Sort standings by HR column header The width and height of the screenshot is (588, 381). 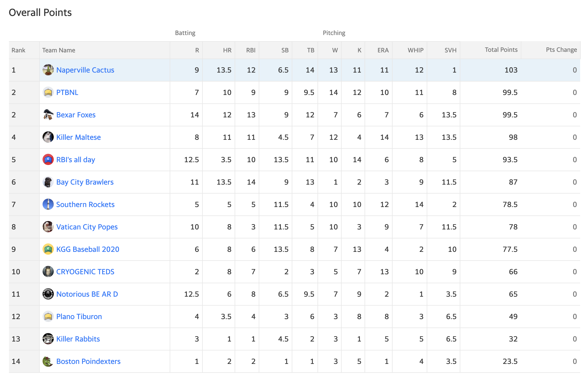pyautogui.click(x=227, y=50)
